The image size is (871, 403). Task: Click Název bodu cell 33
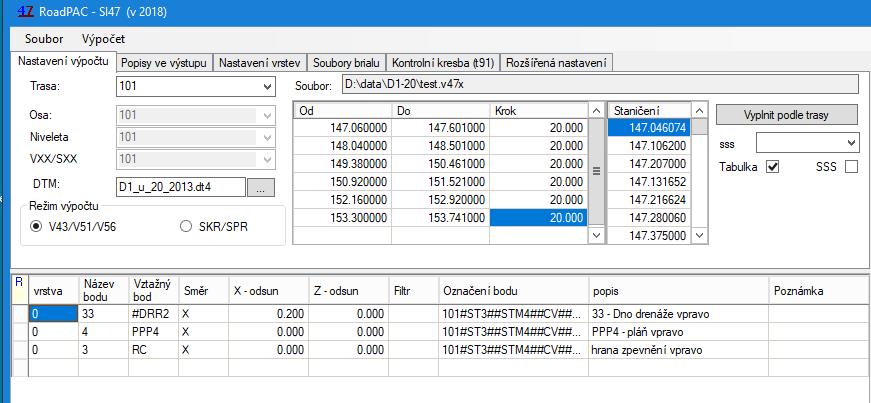103,314
